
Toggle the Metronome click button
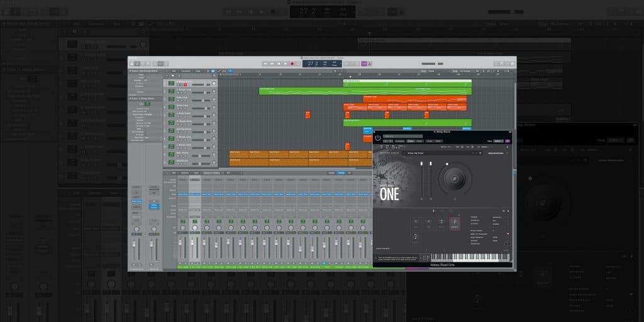click(370, 64)
